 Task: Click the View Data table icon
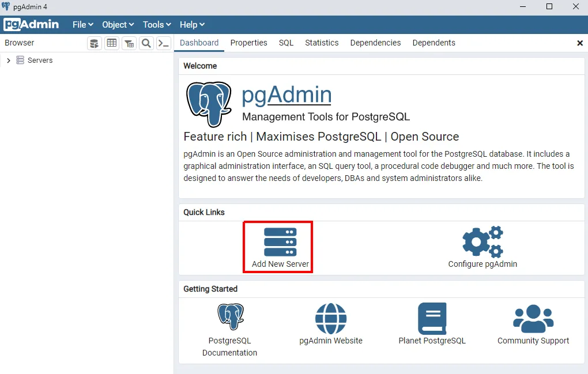[112, 43]
